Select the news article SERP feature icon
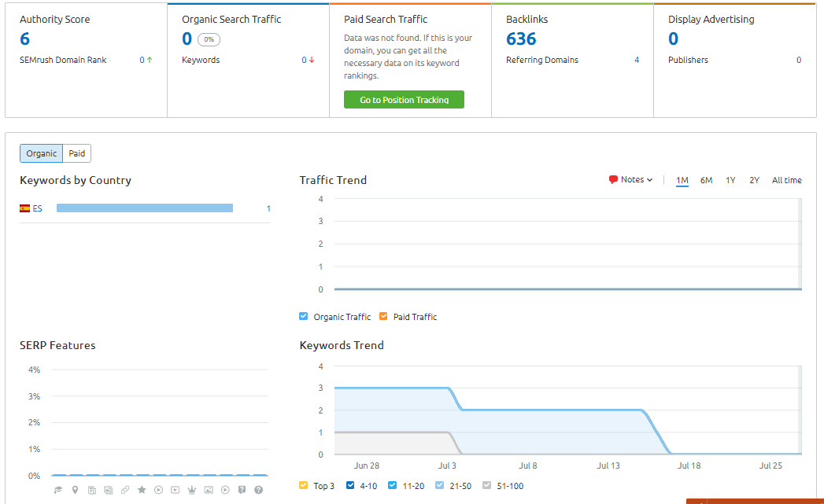Viewport: 824px width, 504px height. click(92, 489)
